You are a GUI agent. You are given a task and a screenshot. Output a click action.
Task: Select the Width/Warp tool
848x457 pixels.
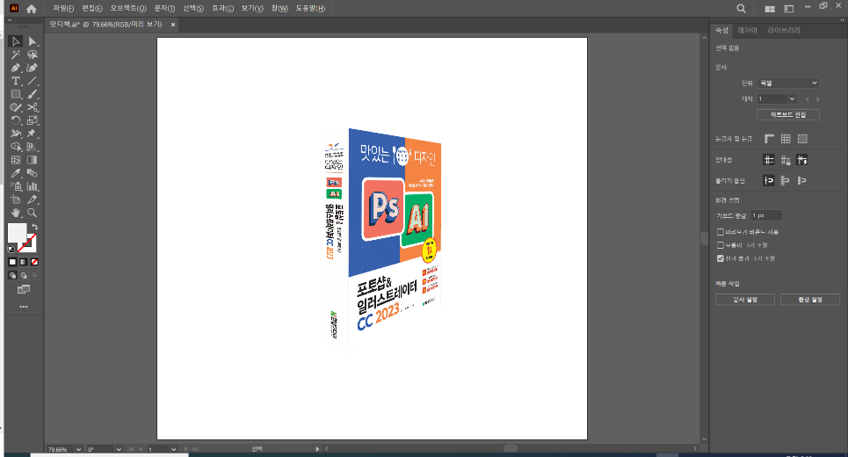point(16,134)
